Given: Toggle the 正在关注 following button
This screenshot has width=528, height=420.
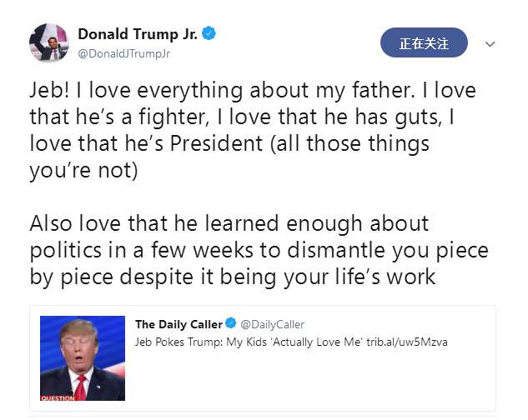Looking at the screenshot, I should 423,43.
